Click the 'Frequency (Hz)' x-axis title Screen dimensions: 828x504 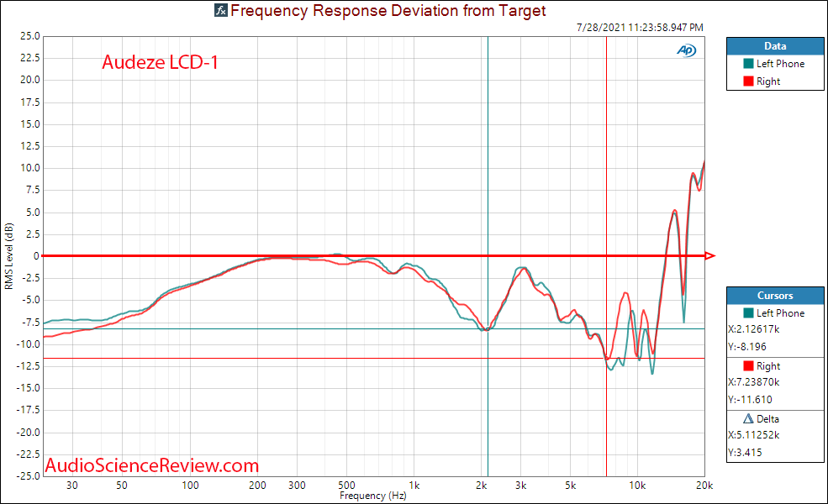pos(373,496)
